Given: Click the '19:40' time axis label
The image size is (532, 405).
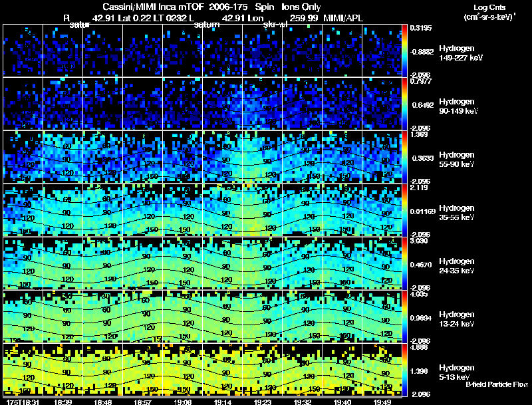Looking at the screenshot, I should point(342,402).
